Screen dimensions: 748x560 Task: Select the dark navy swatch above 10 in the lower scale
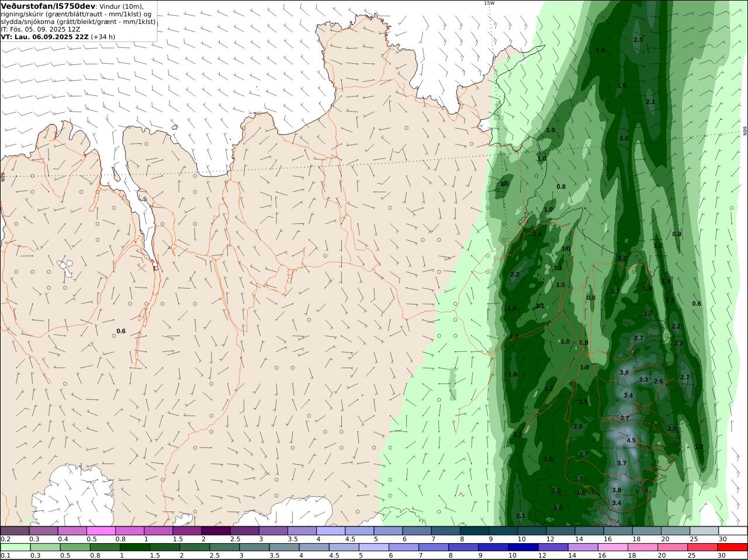523,547
